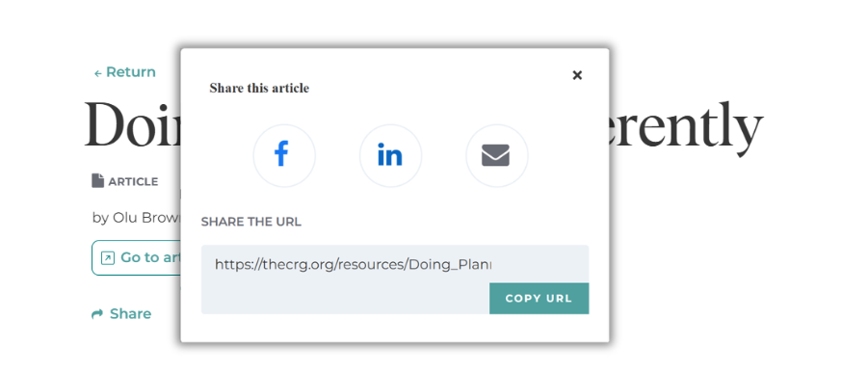Copy the article URL with COPY URL

point(539,299)
